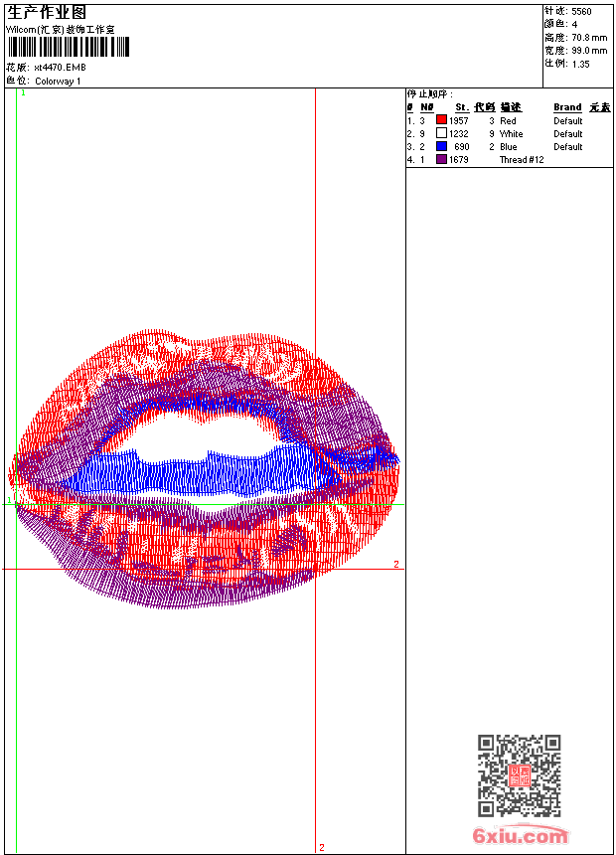This screenshot has height=855, width=616.
Task: Click Default brand in the Blue row
Action: click(568, 147)
